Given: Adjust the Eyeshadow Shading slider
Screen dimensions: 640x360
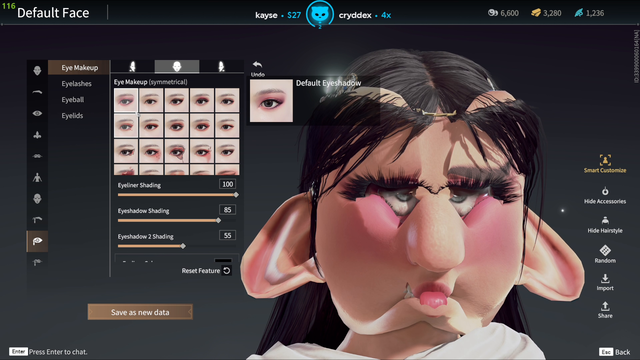Looking at the screenshot, I should point(177,220).
